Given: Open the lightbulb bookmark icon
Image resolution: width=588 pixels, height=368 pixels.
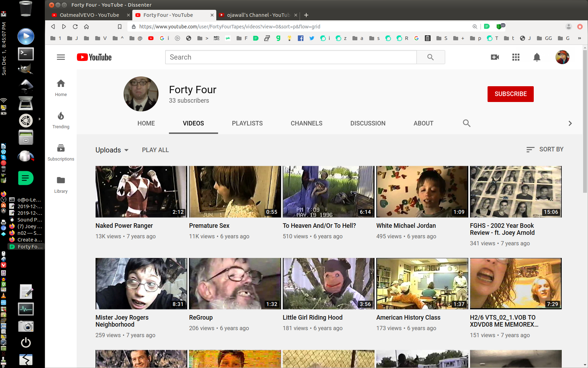Looking at the screenshot, I should (x=289, y=38).
